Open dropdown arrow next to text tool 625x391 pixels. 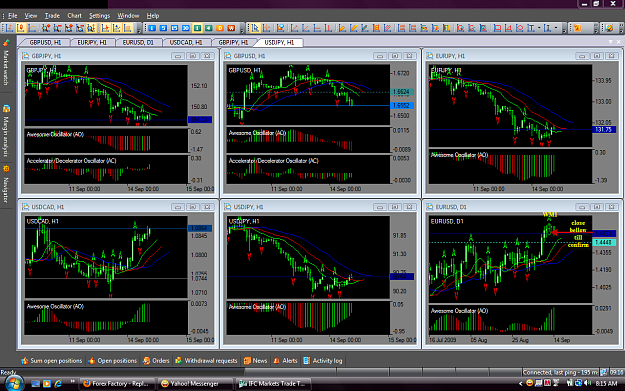point(539,28)
